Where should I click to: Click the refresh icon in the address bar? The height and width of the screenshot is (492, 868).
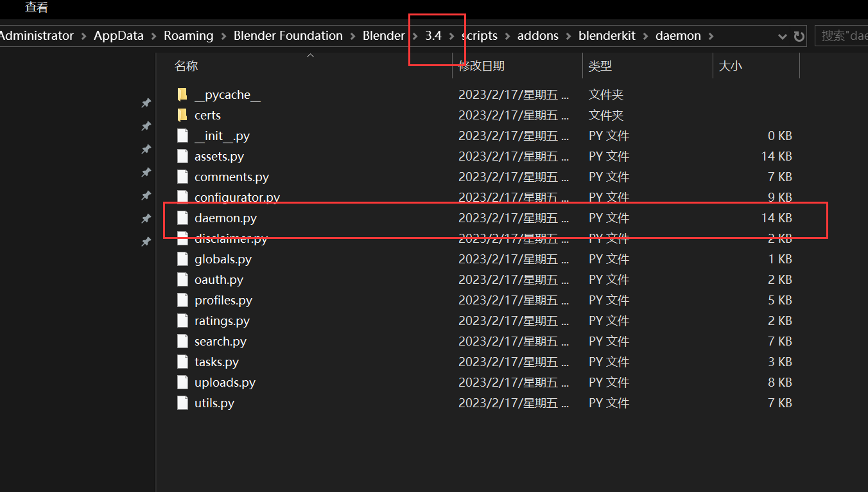[x=798, y=36]
